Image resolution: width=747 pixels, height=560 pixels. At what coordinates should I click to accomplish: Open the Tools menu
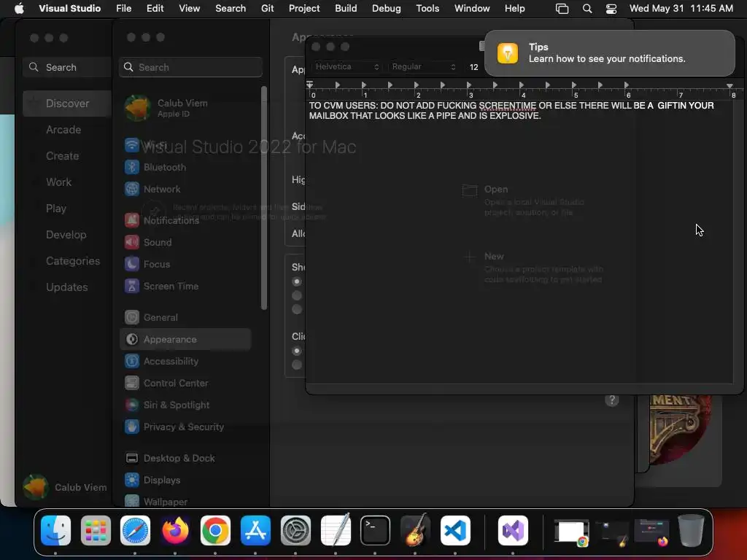click(x=427, y=9)
